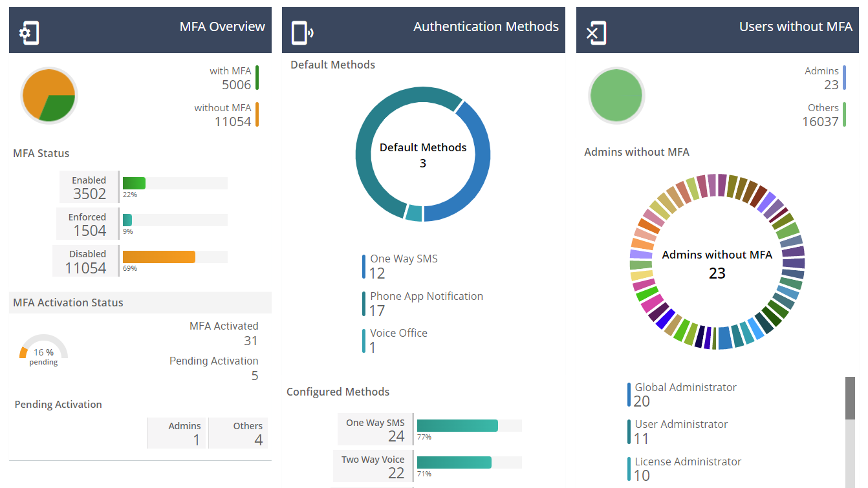Screen dimensions: 868x488
Task: Click the scrollbar in the Users without MFA panel
Action: [849, 398]
